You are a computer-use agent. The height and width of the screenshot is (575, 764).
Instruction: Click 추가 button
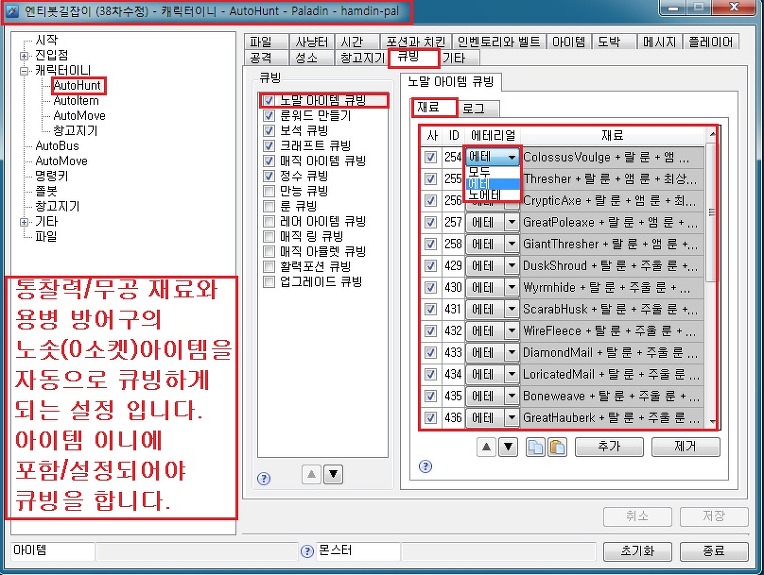pos(609,446)
